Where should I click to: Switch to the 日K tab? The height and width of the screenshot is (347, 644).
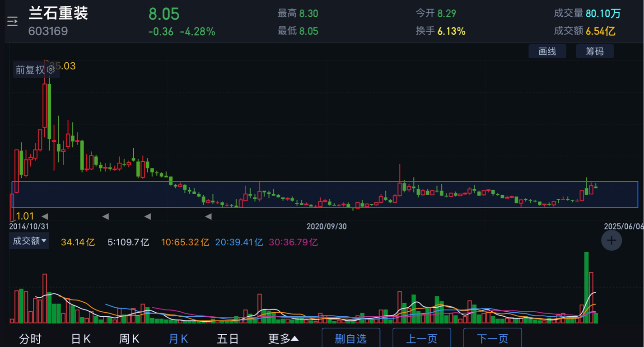pyautogui.click(x=81, y=338)
